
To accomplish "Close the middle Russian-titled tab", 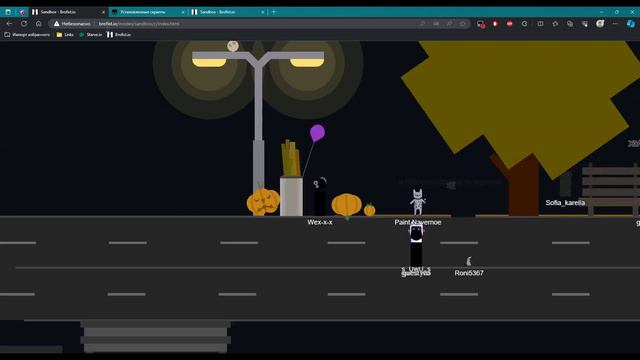I will 182,12.
